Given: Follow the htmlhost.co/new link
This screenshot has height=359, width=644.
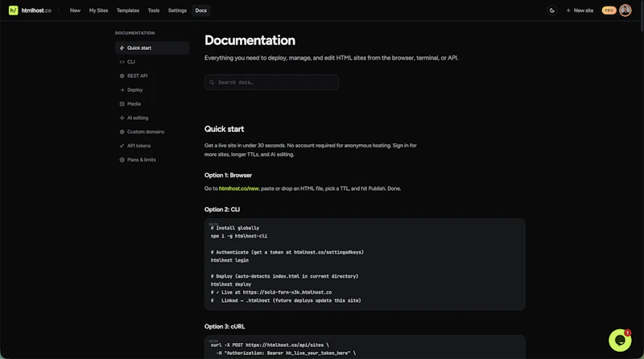Looking at the screenshot, I should point(238,188).
